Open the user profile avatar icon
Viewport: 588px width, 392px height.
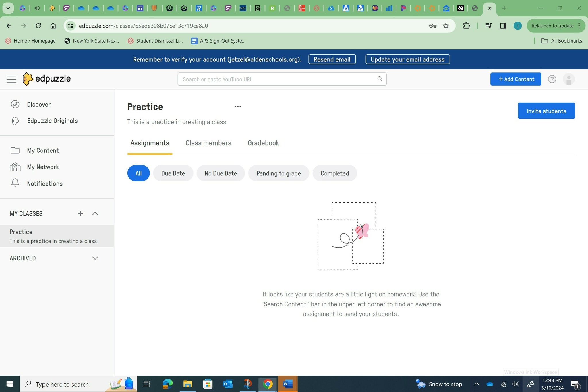[568, 79]
